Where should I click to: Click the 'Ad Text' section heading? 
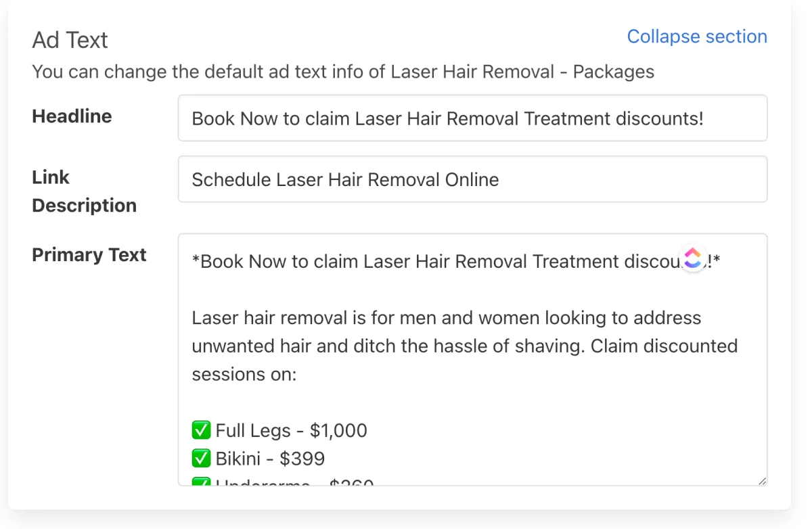70,40
